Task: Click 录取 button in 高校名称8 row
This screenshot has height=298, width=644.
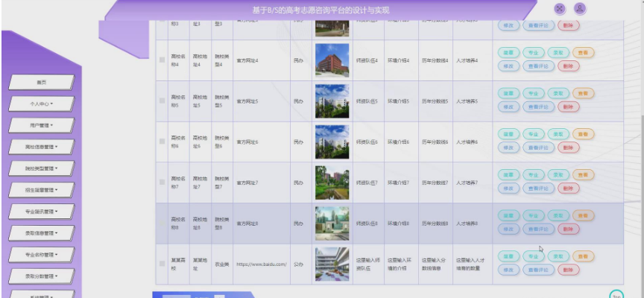Action: tap(558, 215)
